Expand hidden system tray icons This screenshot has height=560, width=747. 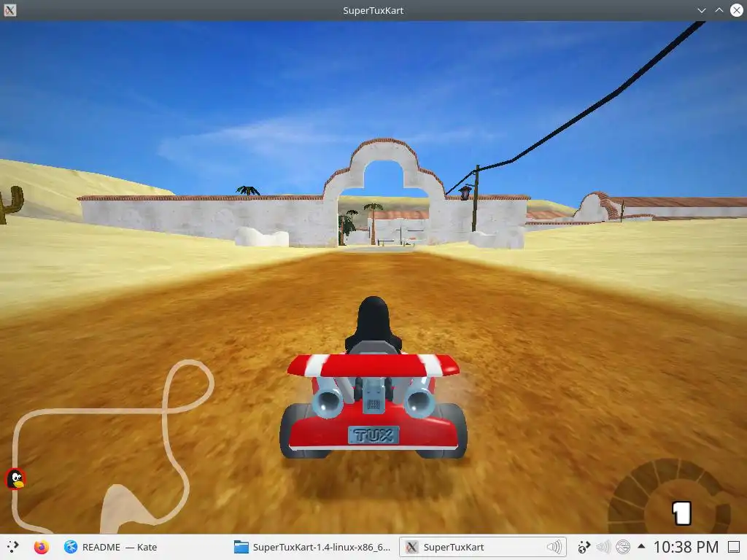coord(641,547)
